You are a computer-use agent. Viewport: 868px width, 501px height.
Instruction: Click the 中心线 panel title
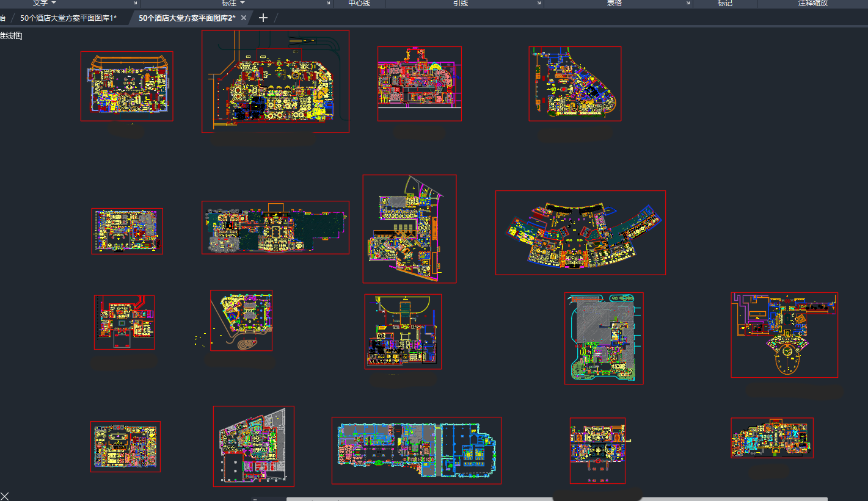[x=359, y=3]
